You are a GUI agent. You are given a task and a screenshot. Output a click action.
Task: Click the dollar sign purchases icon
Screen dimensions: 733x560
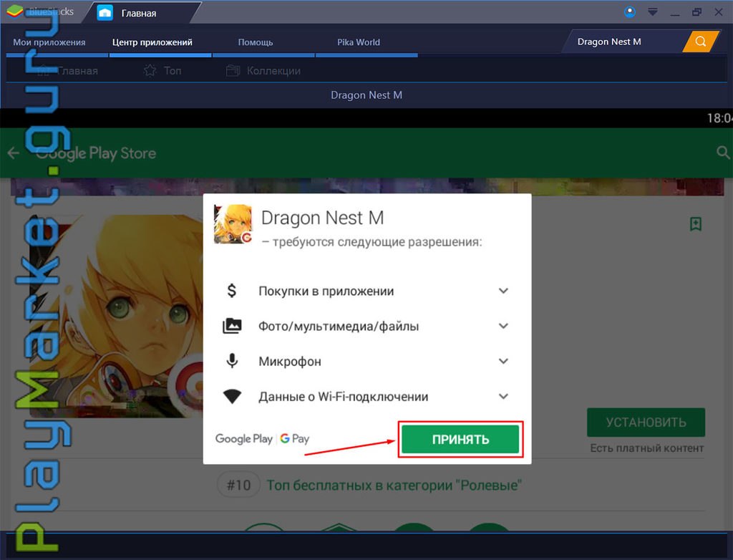232,291
